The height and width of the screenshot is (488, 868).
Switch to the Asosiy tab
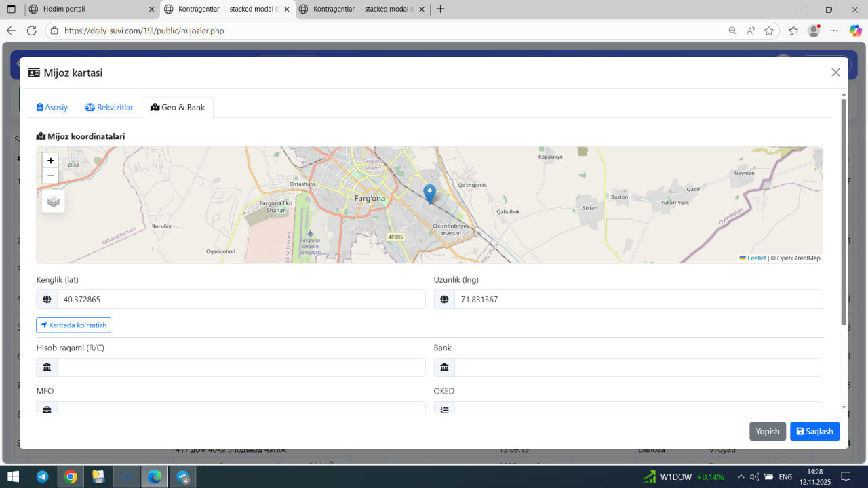pos(52,107)
